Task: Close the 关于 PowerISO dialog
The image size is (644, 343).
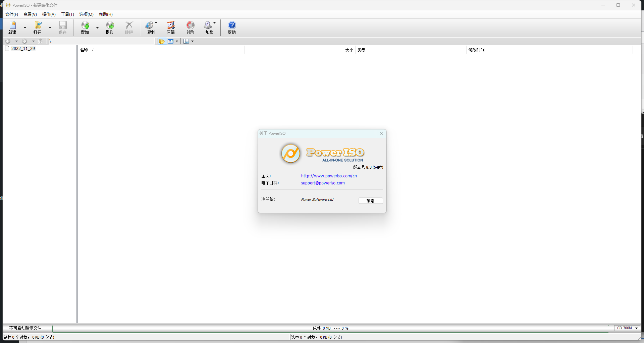Action: coord(381,133)
